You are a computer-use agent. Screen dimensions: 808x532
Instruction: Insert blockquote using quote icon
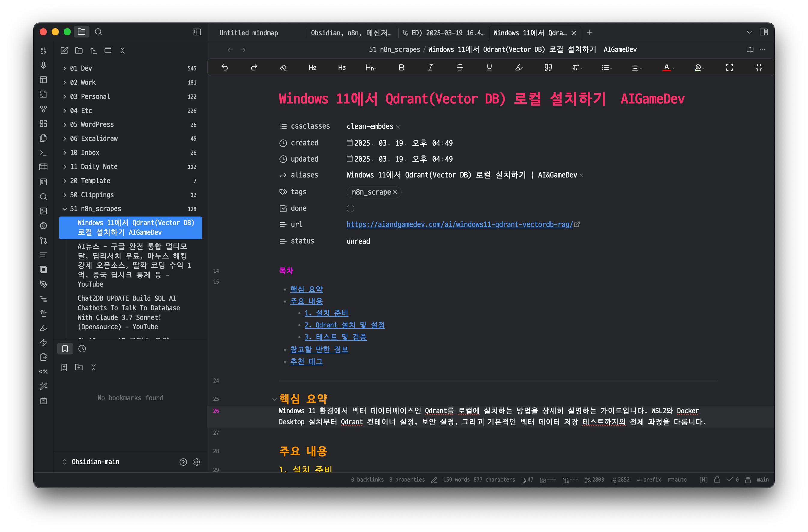548,67
